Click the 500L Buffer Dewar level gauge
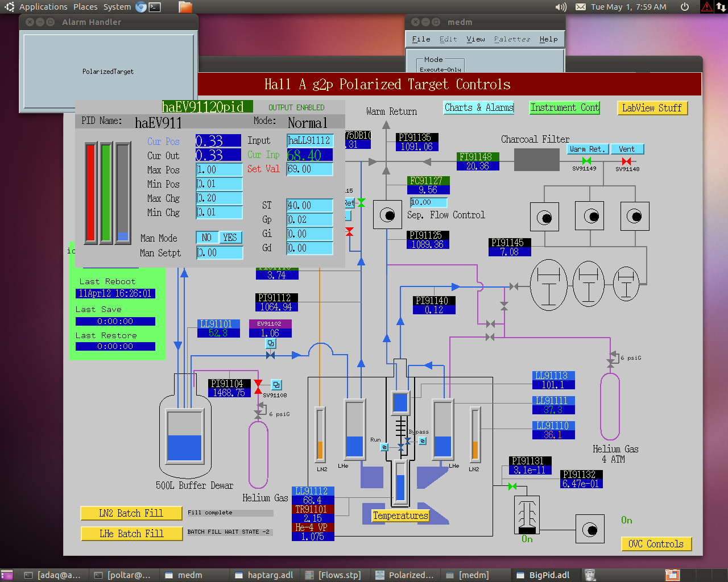The height and width of the screenshot is (582, 728). click(x=184, y=435)
